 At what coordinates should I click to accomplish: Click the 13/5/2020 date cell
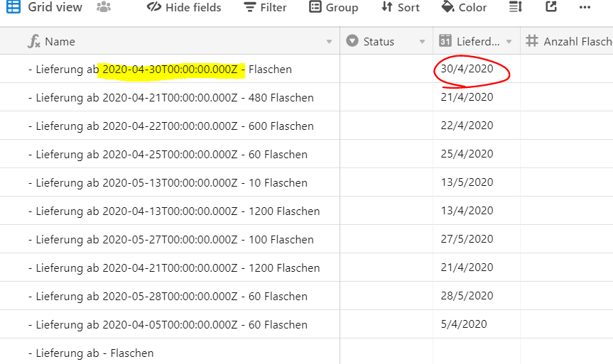[x=477, y=183]
